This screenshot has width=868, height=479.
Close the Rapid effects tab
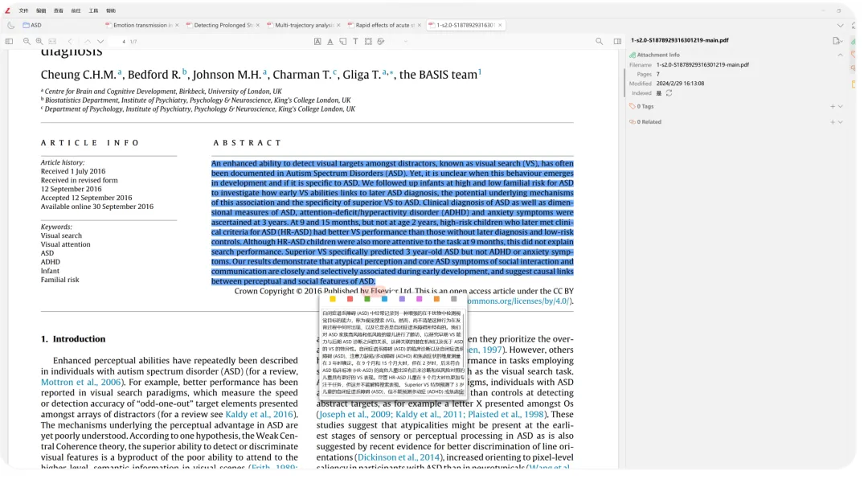click(x=420, y=25)
